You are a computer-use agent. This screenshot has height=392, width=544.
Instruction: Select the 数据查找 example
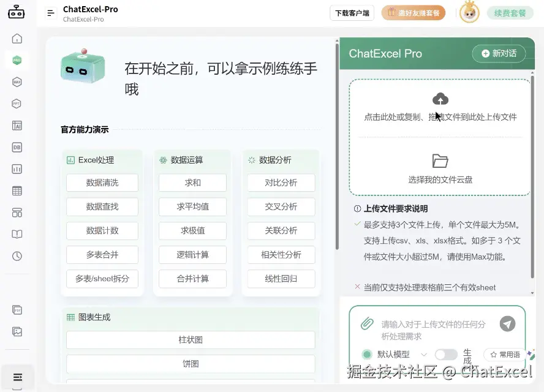102,206
